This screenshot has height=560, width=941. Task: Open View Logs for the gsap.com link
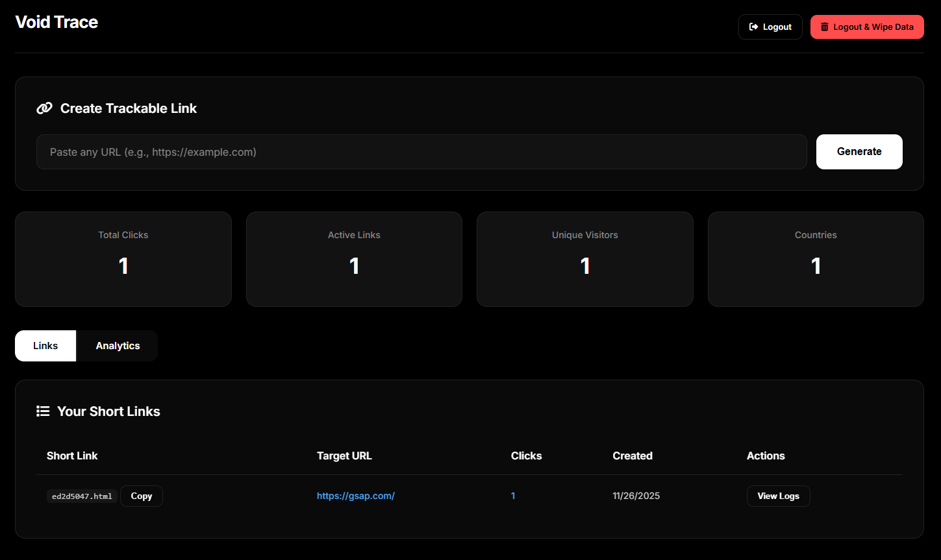(x=778, y=495)
